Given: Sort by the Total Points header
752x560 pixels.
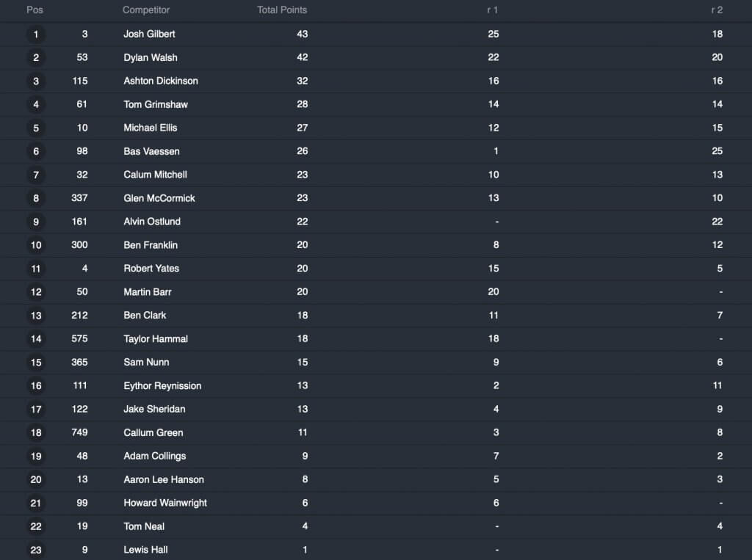Looking at the screenshot, I should pyautogui.click(x=282, y=10).
